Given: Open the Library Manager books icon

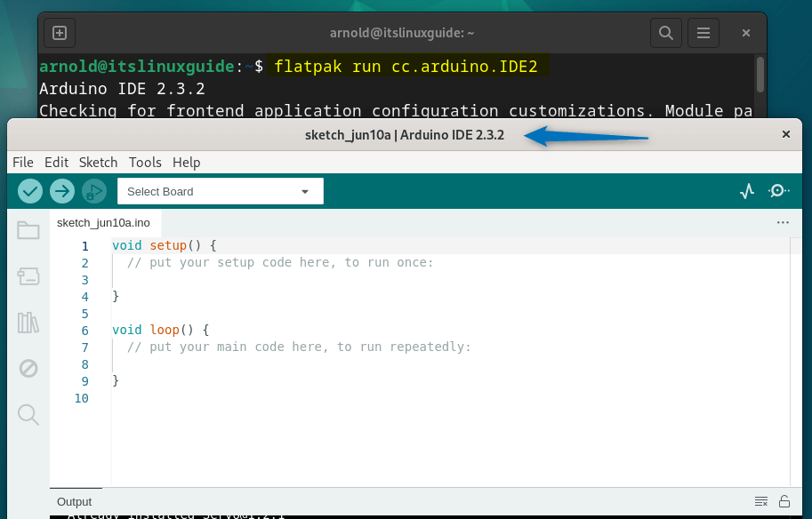Looking at the screenshot, I should tap(28, 323).
